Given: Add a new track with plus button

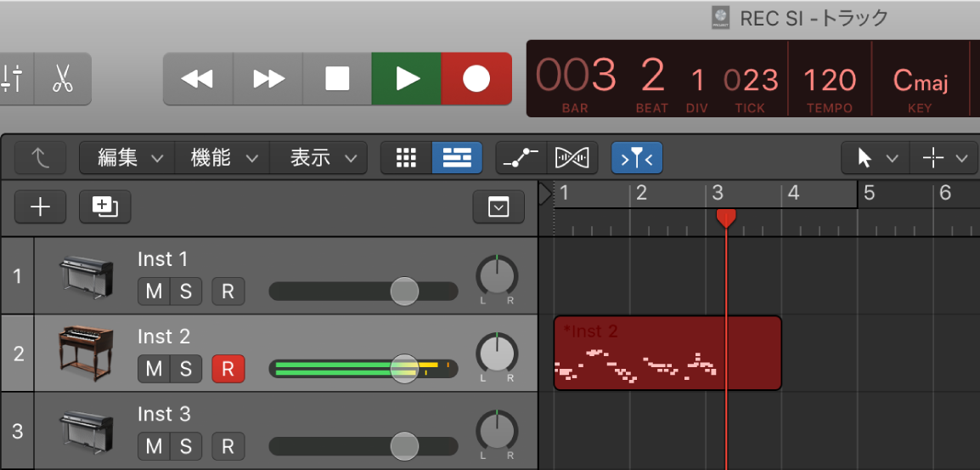Looking at the screenshot, I should pos(41,207).
